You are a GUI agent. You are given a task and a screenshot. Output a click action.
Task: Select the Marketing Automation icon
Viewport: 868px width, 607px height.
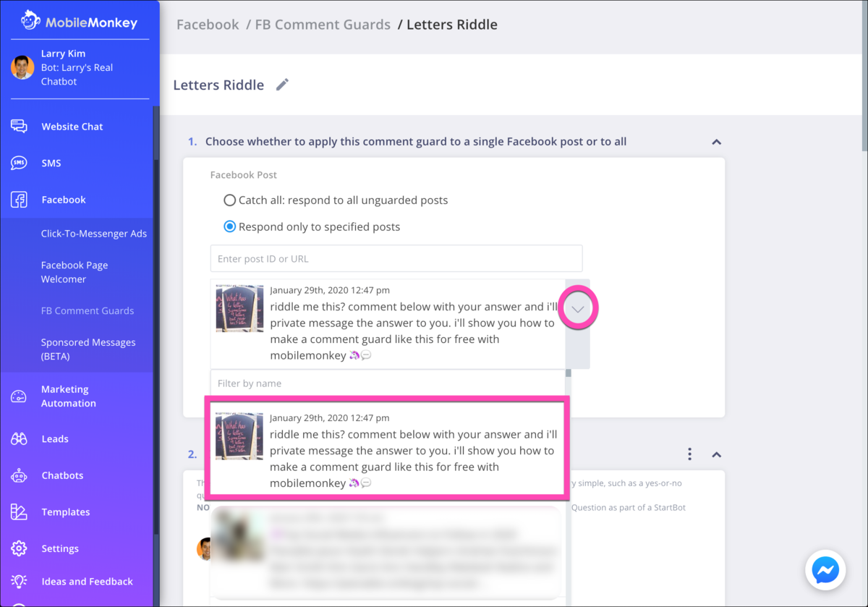[x=18, y=395]
